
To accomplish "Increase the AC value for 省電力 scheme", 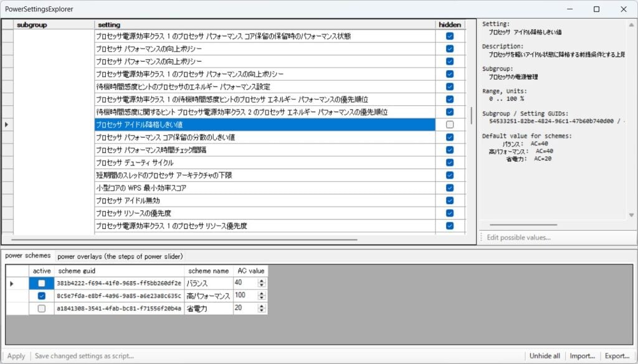I will pos(262,306).
